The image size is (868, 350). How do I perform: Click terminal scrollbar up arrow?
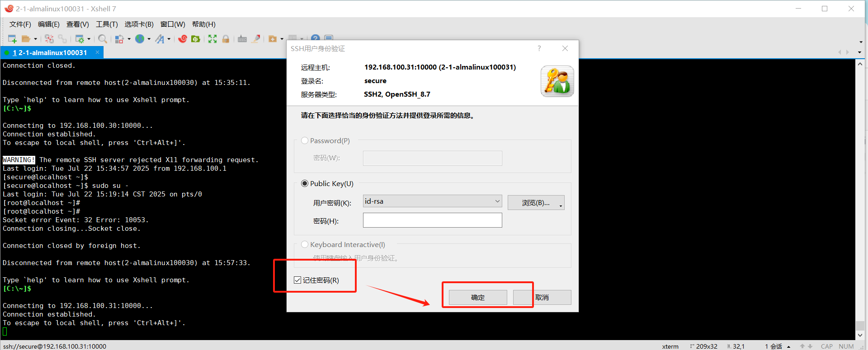point(860,64)
